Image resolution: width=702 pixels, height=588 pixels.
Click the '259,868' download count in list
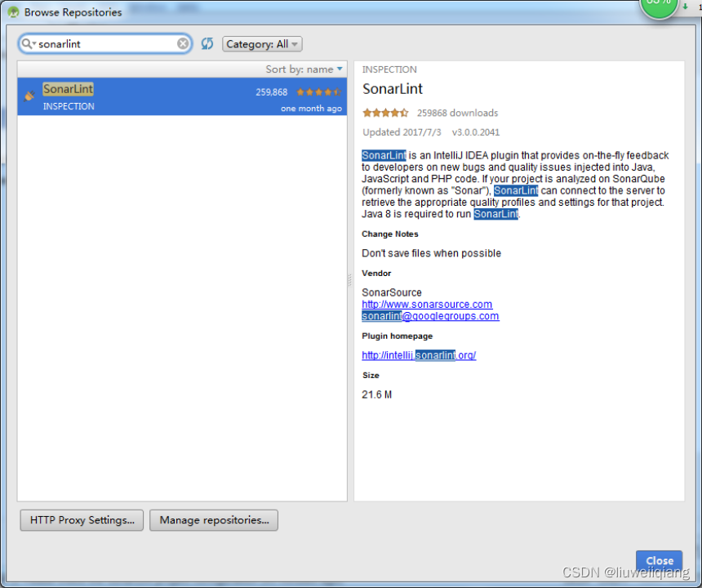271,92
